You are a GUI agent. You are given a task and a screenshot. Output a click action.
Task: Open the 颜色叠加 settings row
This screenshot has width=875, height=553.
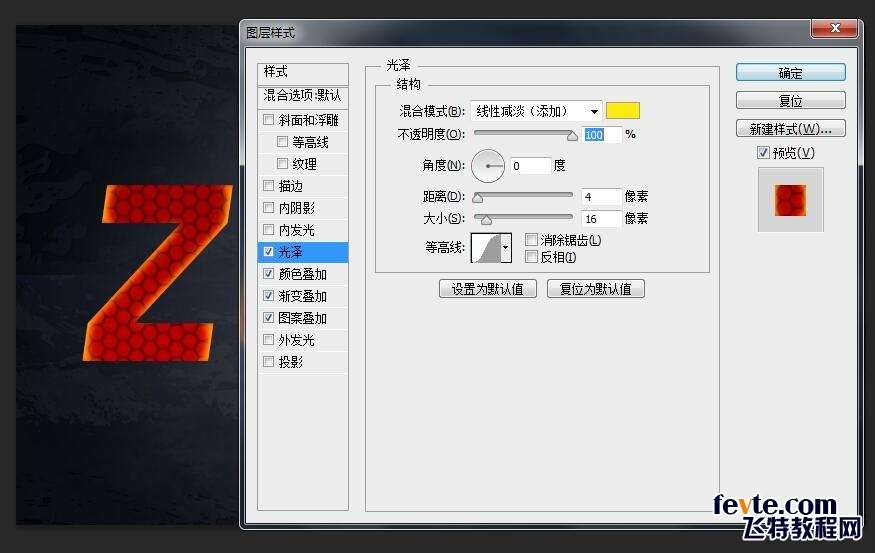(303, 273)
